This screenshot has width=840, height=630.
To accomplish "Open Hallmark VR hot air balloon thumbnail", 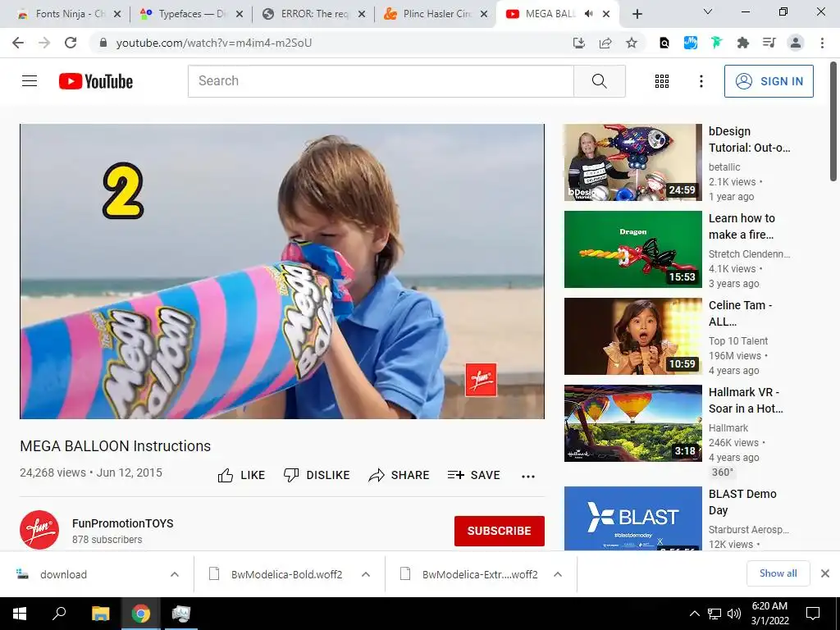I will [632, 422].
